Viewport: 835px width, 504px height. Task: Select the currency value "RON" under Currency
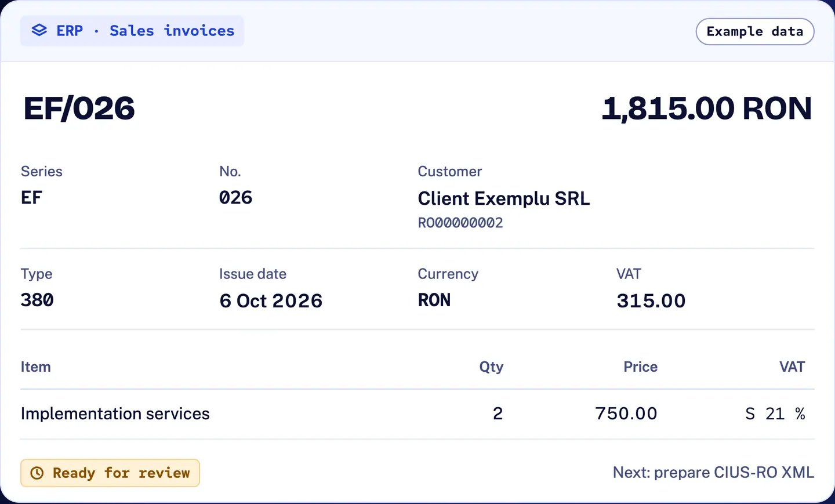434,300
